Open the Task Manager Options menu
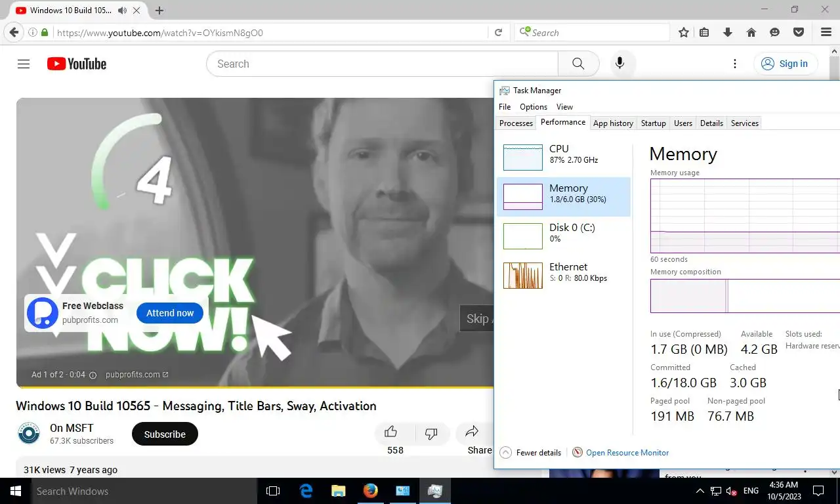840x504 pixels. pyautogui.click(x=534, y=107)
